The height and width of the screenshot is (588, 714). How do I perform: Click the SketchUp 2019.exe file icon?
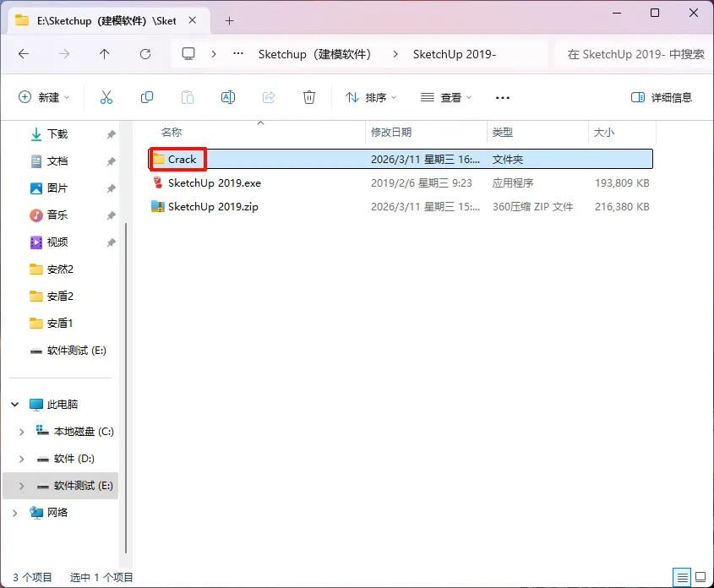(157, 183)
